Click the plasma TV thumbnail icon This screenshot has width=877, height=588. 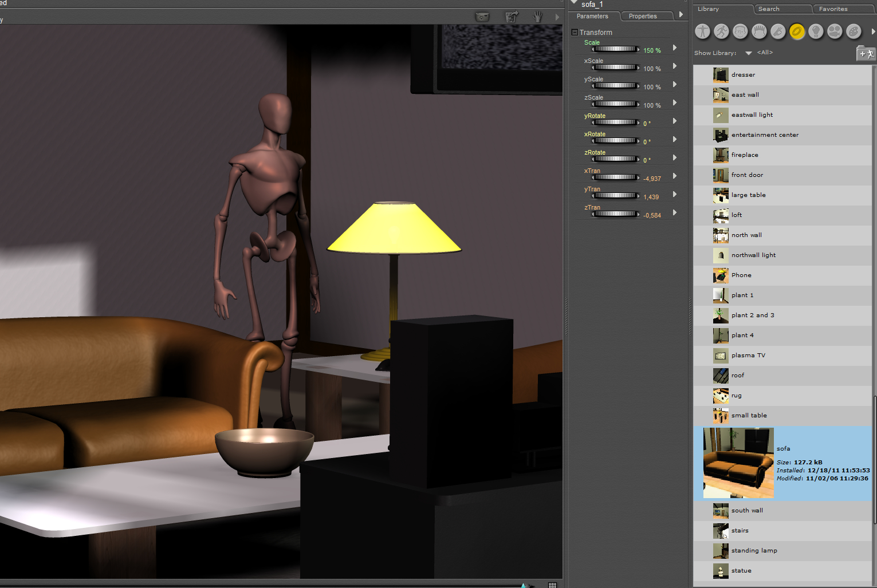tap(721, 356)
